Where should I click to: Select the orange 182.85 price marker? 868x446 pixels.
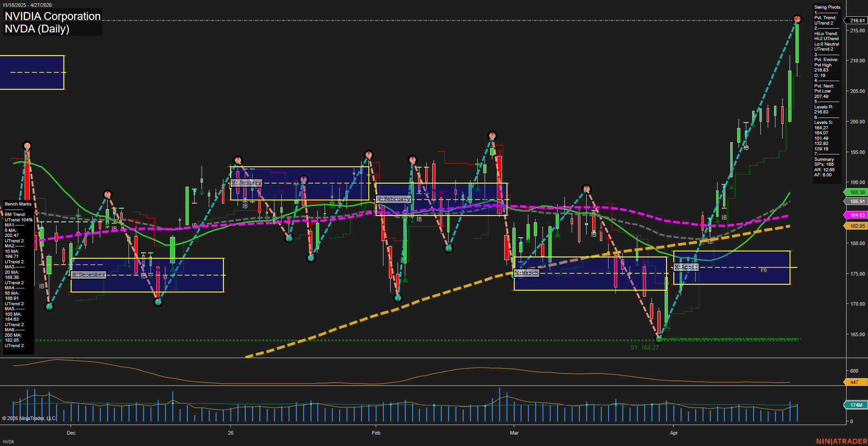[x=857, y=226]
